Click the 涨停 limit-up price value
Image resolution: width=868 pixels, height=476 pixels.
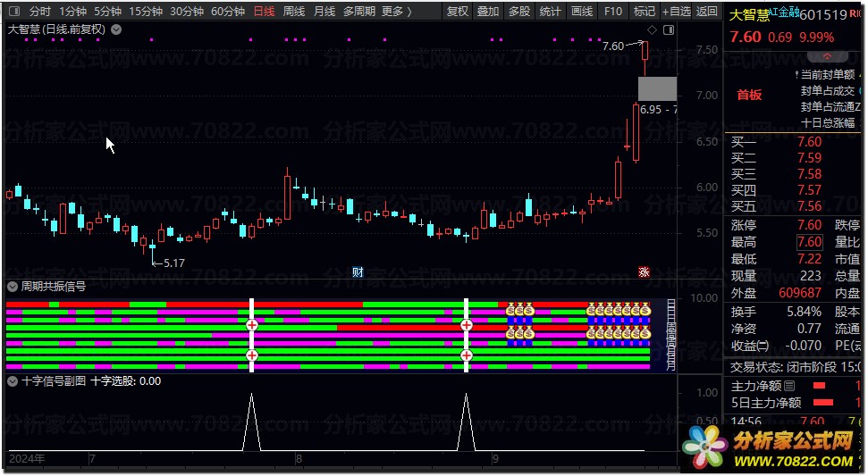click(809, 225)
